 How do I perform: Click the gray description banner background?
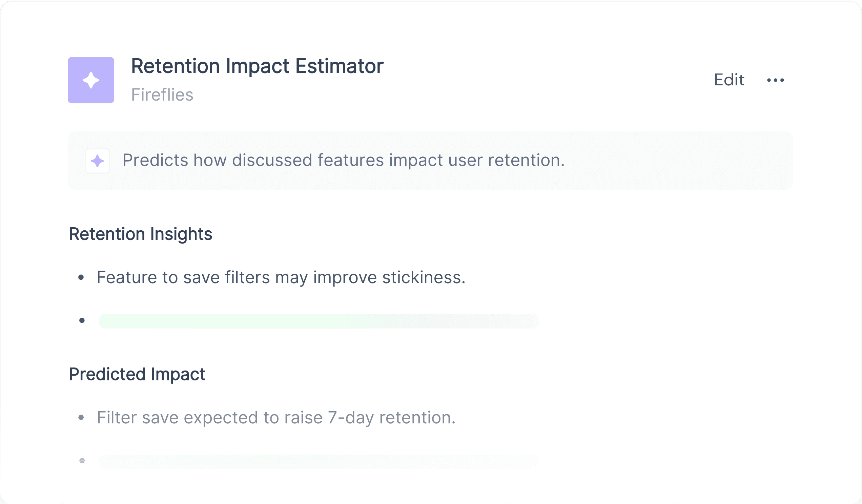[x=430, y=161]
